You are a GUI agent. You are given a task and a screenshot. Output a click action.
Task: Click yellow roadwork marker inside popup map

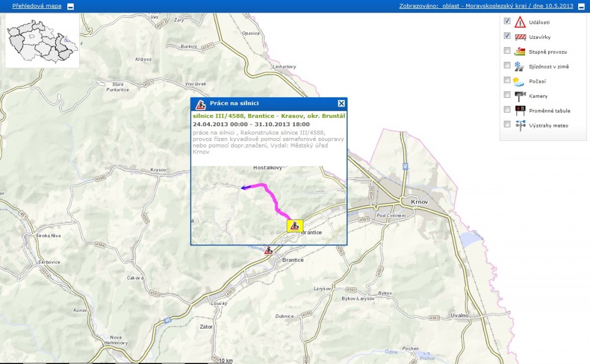pyautogui.click(x=294, y=226)
